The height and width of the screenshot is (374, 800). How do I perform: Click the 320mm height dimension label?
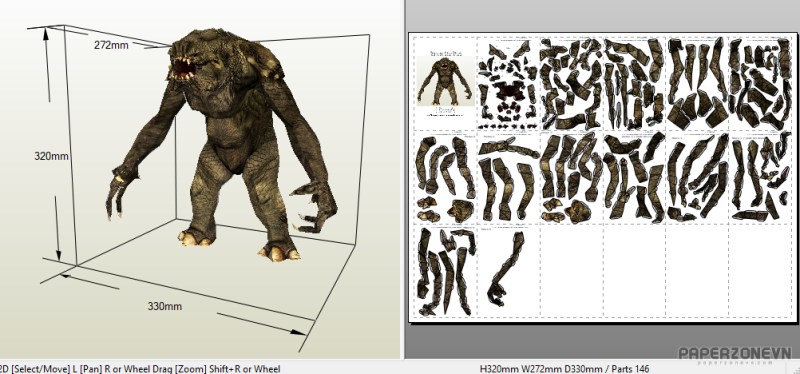51,156
